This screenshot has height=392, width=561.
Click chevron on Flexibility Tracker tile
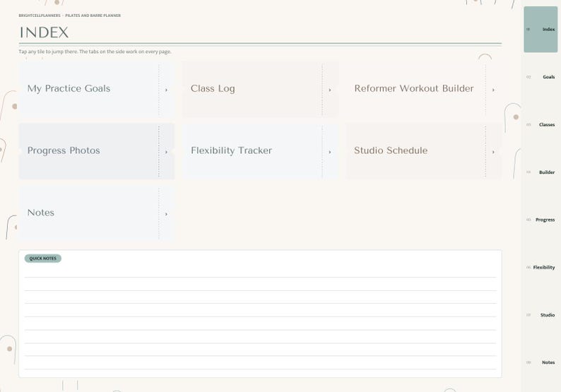(330, 152)
